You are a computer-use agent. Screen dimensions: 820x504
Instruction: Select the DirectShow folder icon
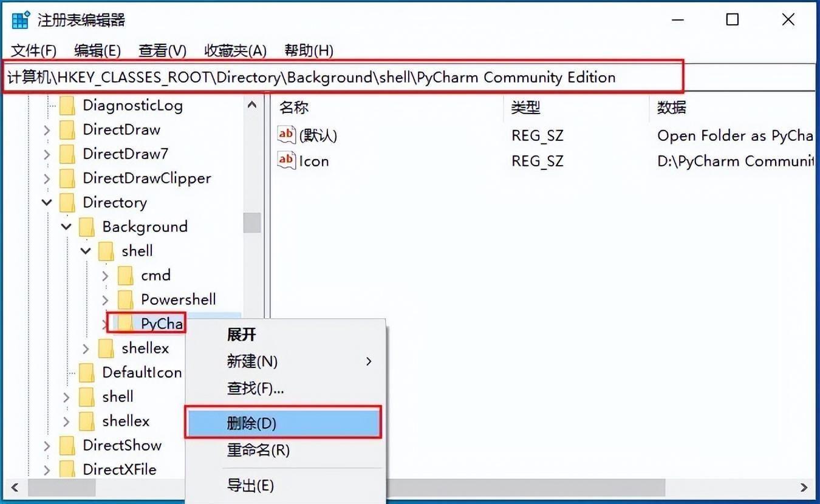point(67,446)
